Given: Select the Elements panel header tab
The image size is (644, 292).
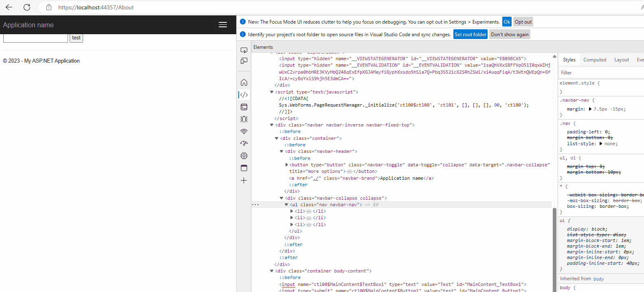Looking at the screenshot, I should [263, 47].
